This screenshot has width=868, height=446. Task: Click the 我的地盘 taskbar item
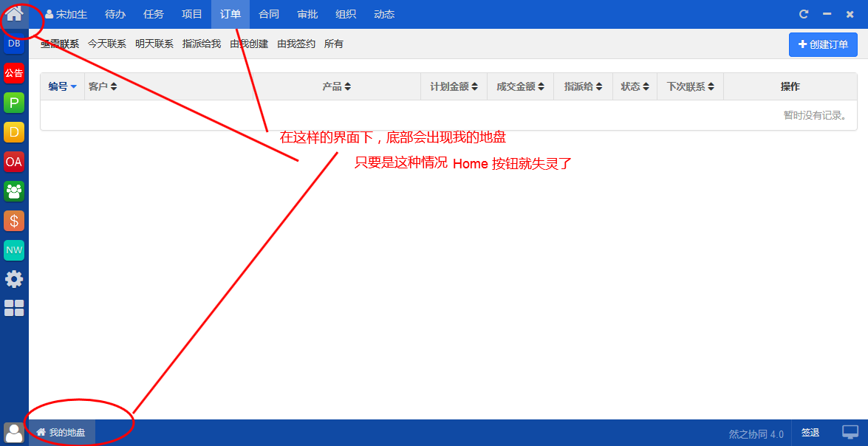point(61,433)
